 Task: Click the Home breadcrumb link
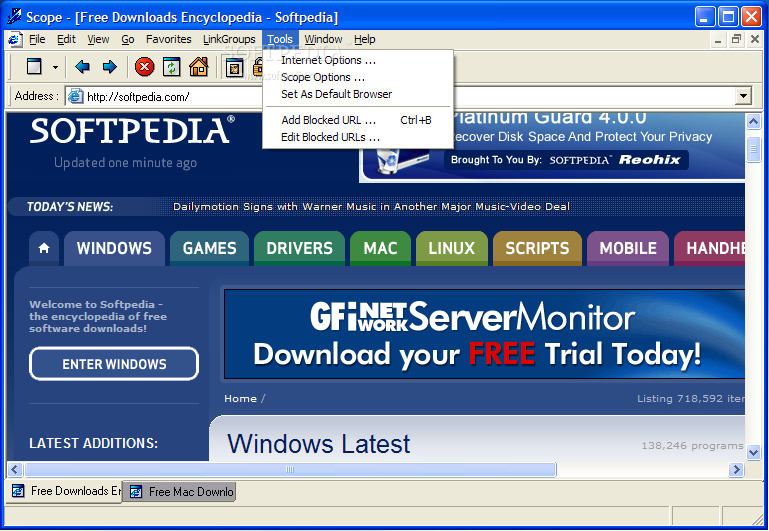[240, 399]
